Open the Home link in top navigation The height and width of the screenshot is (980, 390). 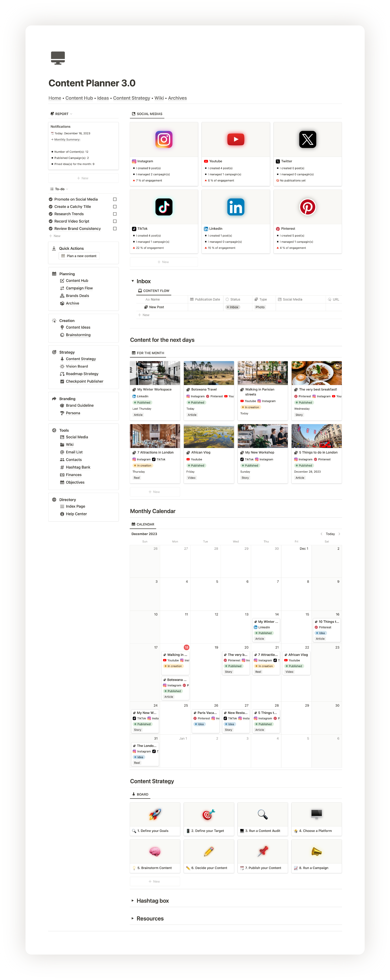[x=55, y=98]
